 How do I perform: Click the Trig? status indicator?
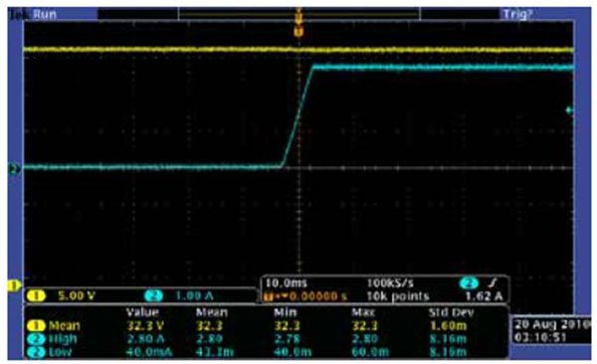[517, 15]
